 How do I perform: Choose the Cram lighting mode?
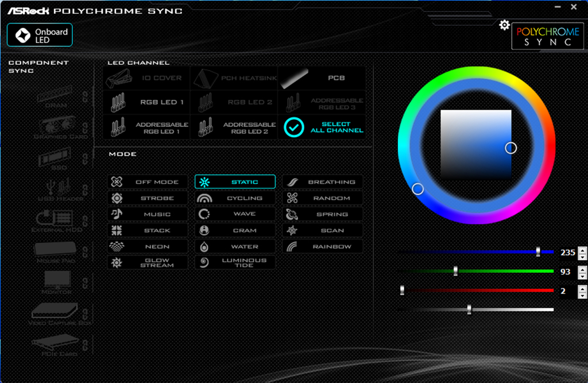coord(235,230)
